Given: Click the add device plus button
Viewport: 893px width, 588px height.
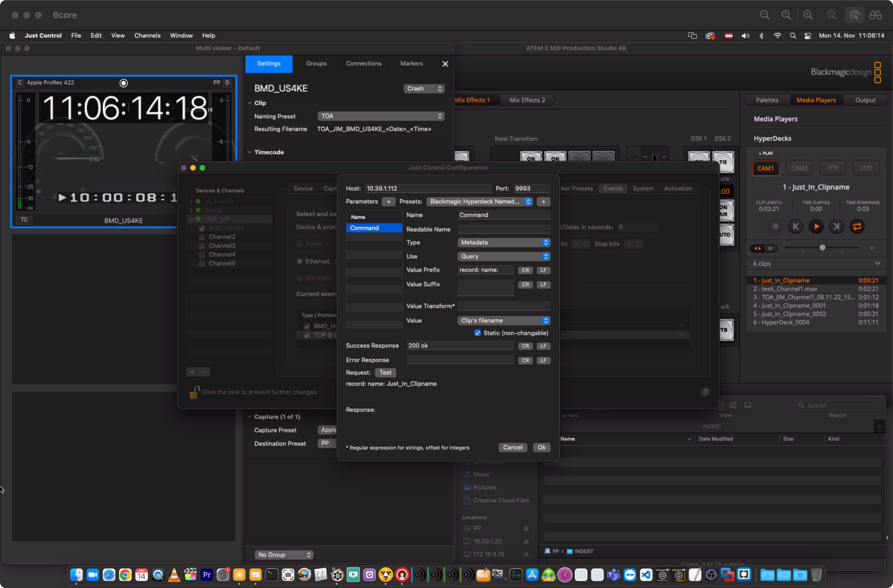Looking at the screenshot, I should tap(192, 372).
